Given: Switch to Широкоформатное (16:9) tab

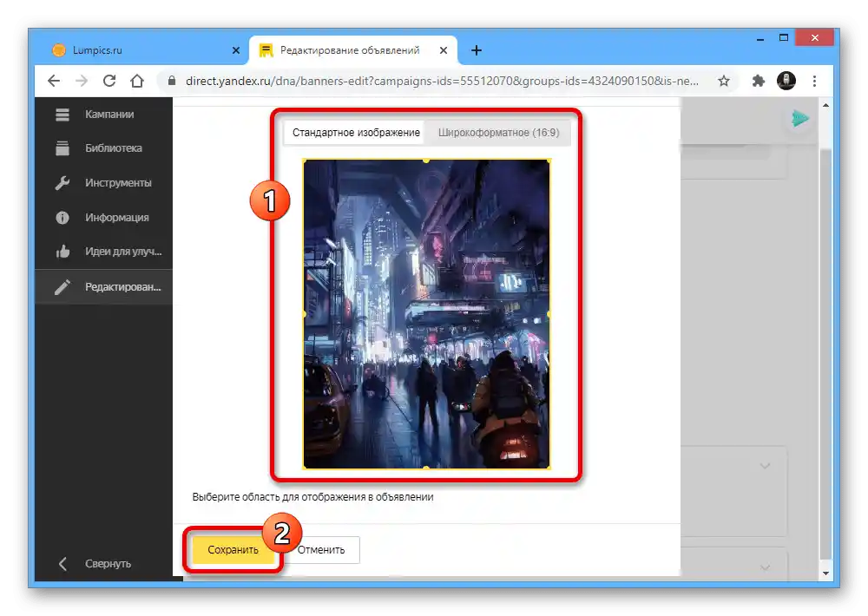Looking at the screenshot, I should pos(499,133).
